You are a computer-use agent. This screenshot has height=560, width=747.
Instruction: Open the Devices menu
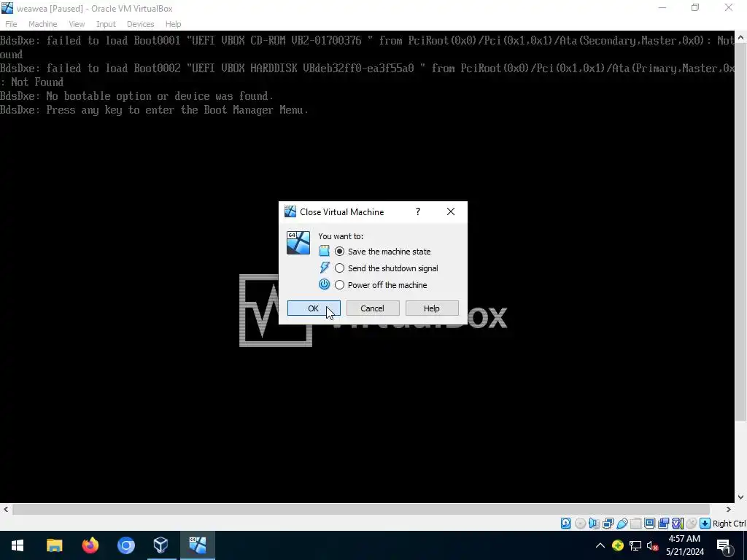click(141, 24)
